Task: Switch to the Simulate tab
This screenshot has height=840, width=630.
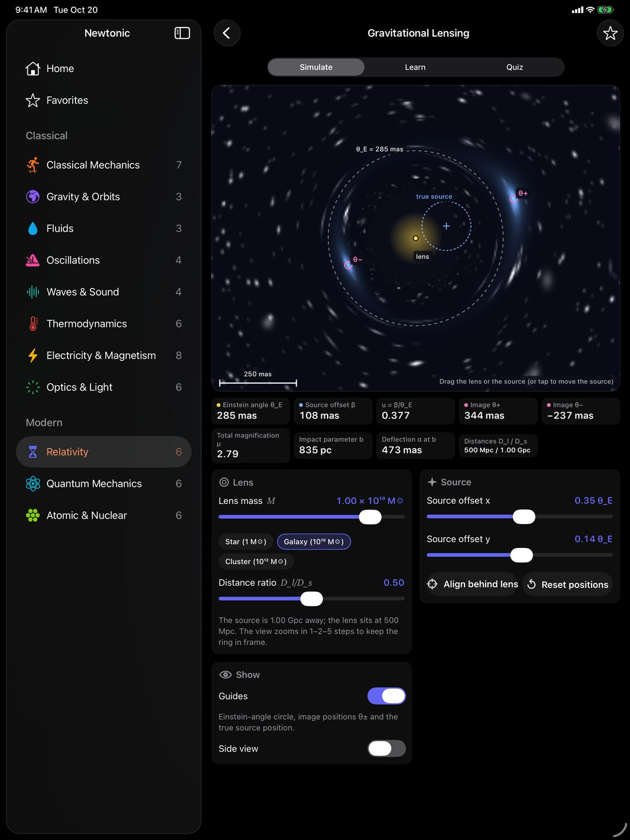Action: coord(316,67)
